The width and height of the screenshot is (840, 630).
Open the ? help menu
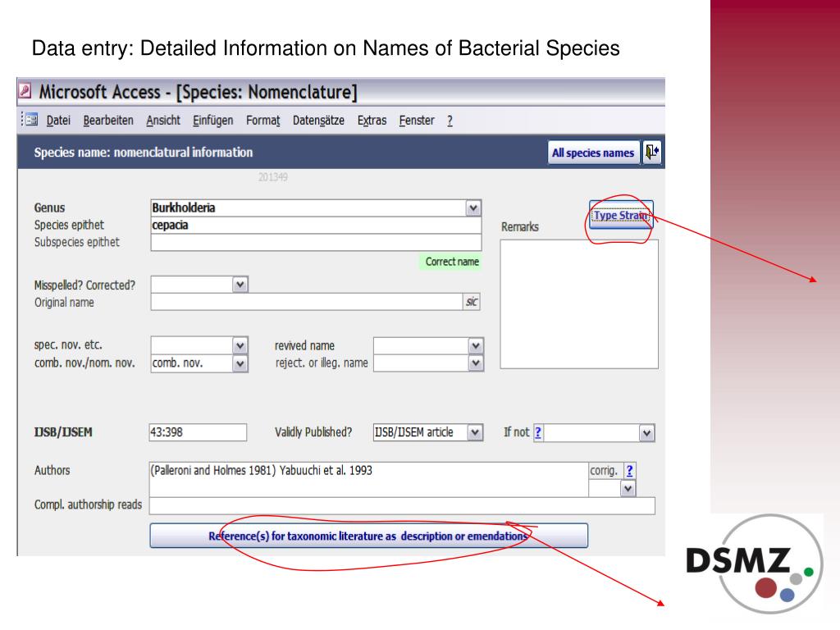[x=450, y=121]
